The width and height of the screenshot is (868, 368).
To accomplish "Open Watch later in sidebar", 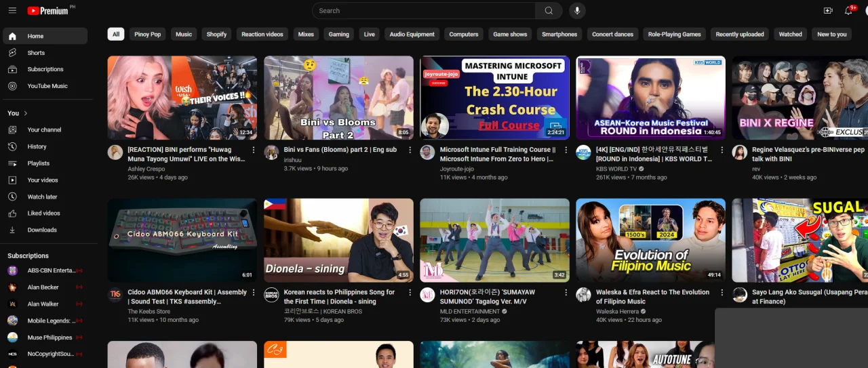I will [45, 197].
